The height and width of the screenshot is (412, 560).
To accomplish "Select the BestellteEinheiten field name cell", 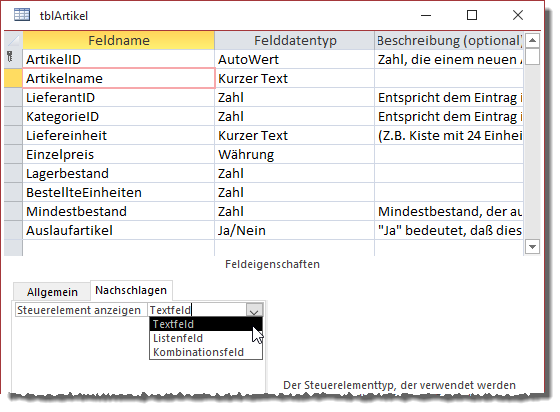I will pyautogui.click(x=119, y=192).
